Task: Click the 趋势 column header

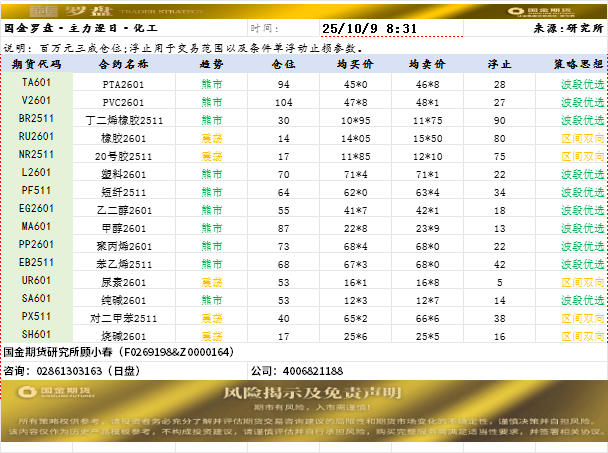Action: click(x=211, y=64)
